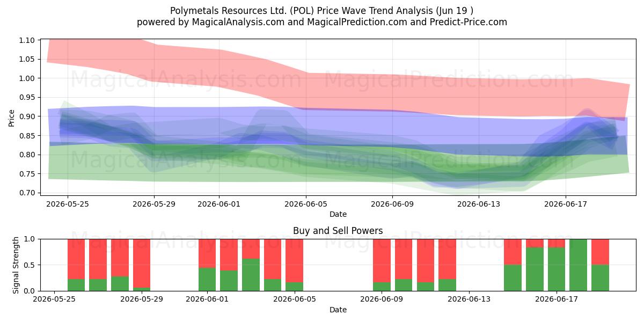
Task: Click 2026-06-05 under the price chart
Action: 306,204
